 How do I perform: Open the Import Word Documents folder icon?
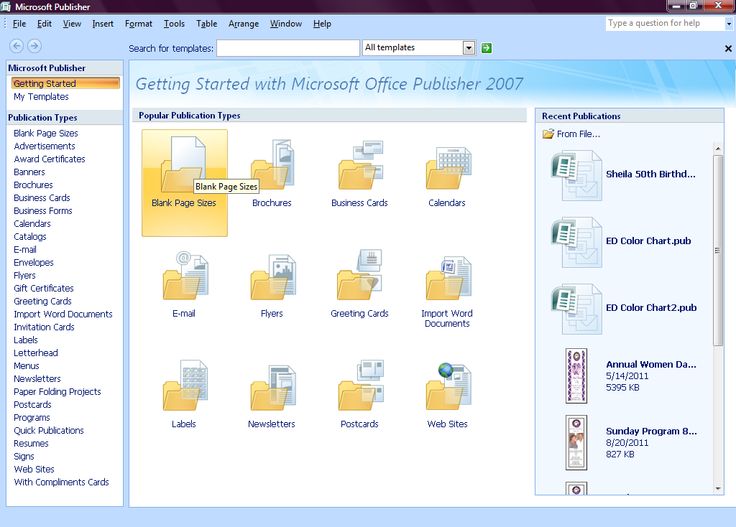pyautogui.click(x=448, y=277)
